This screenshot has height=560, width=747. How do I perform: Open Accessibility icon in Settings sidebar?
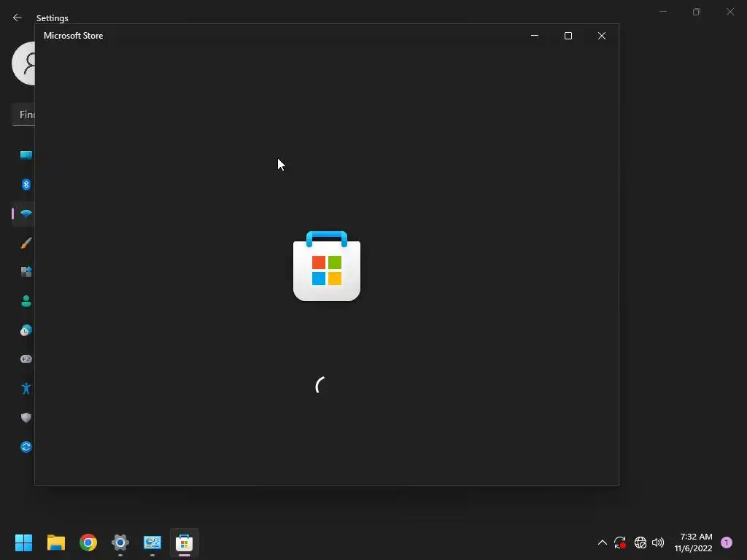pyautogui.click(x=26, y=389)
